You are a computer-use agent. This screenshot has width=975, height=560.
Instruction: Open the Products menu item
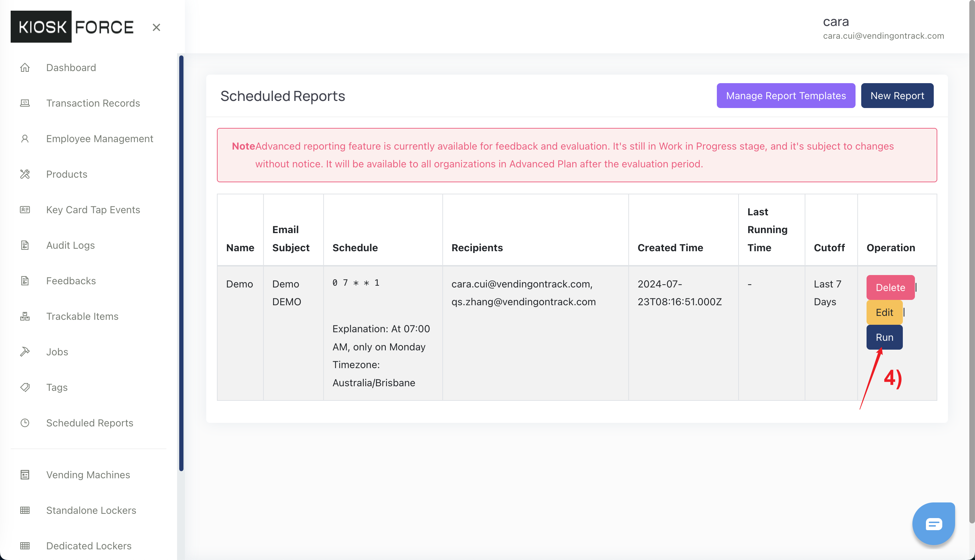[67, 174]
